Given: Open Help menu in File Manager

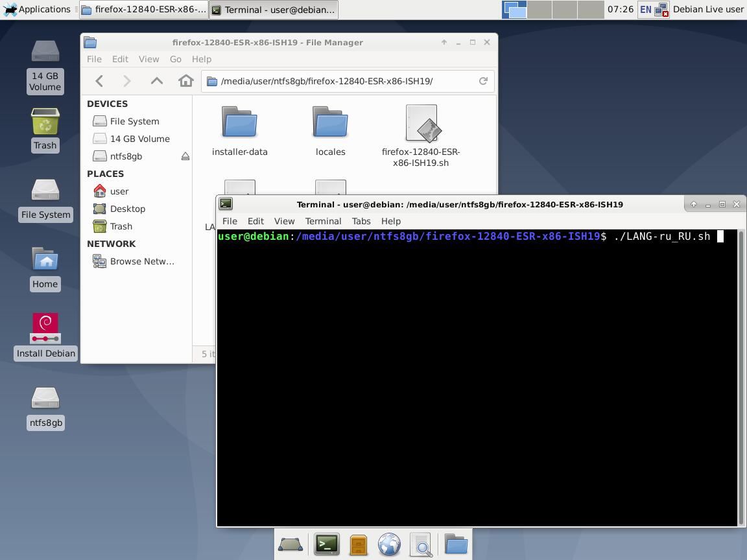Looking at the screenshot, I should 202,59.
